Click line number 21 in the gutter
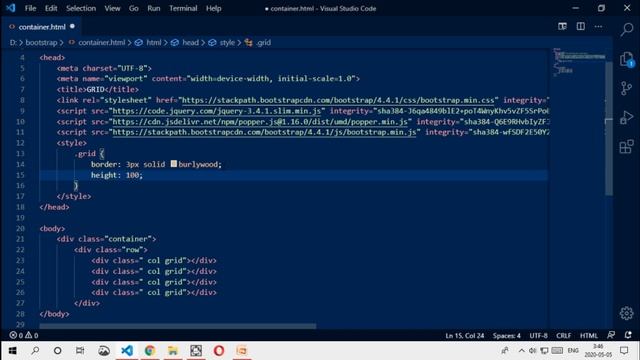Viewport: 640px width, 360px height. point(20,239)
